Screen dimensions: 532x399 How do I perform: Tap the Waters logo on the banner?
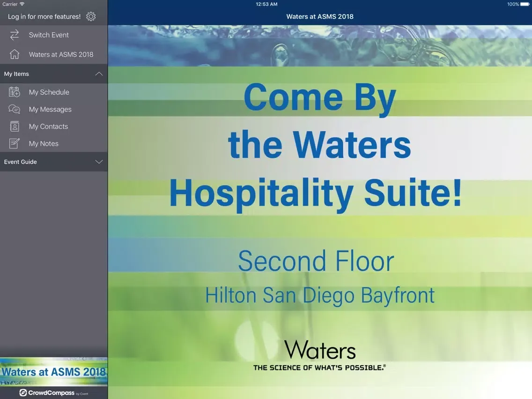point(319,355)
